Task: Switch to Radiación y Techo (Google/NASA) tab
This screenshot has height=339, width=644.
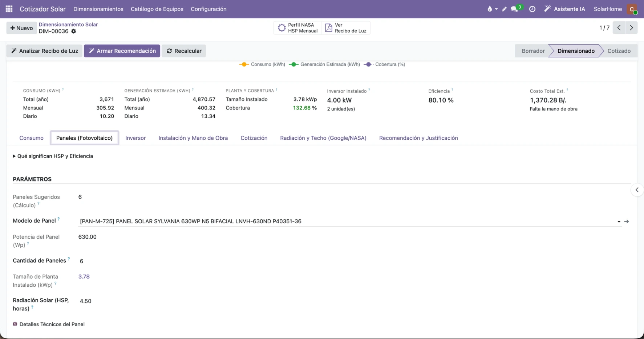Action: 323,138
